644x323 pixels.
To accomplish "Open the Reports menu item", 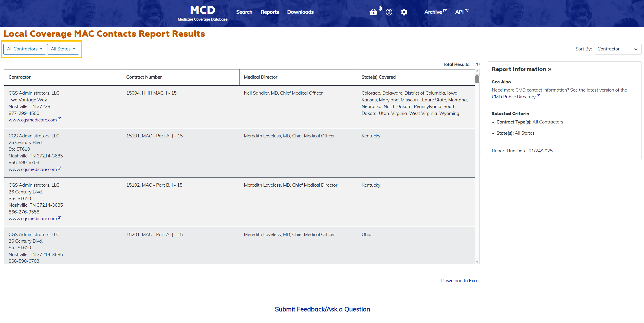I will click(270, 12).
